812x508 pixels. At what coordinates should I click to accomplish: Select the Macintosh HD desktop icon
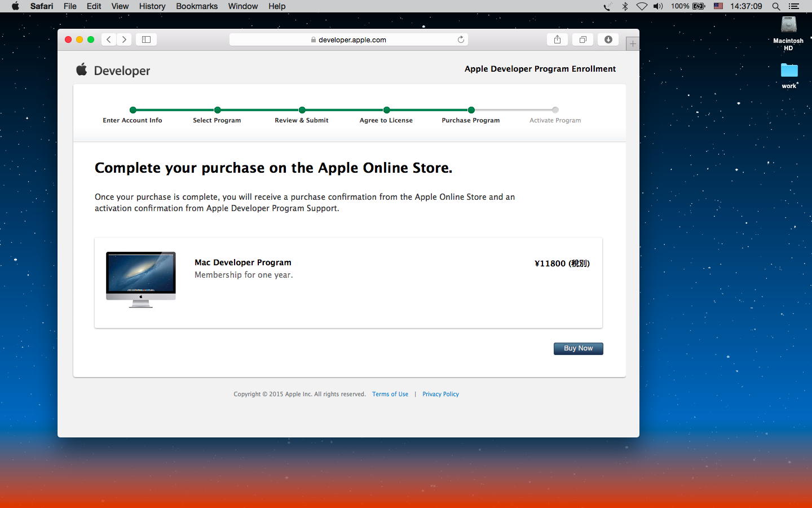(788, 33)
